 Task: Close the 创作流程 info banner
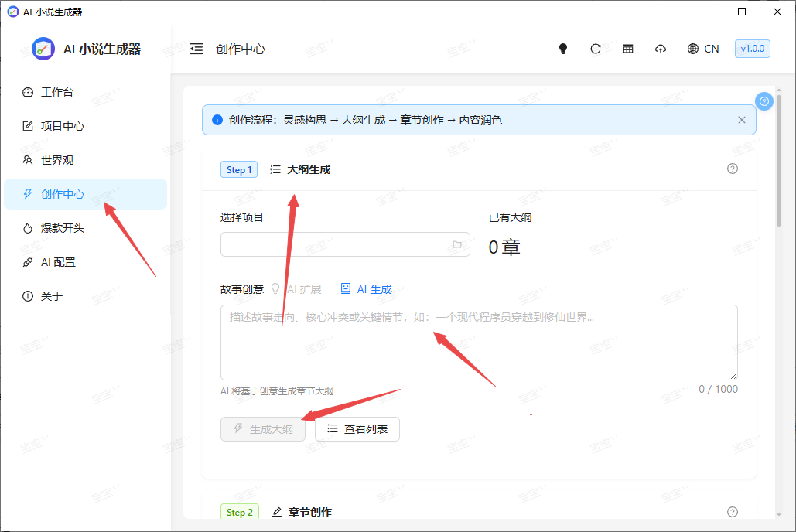pos(742,120)
